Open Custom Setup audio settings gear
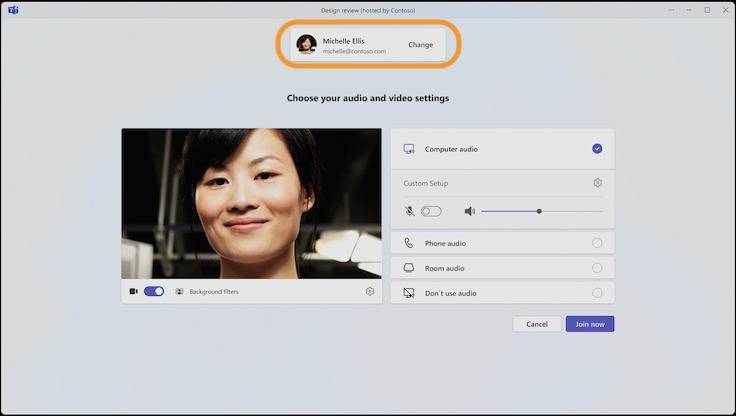Screen dimensions: 736x416 597,183
